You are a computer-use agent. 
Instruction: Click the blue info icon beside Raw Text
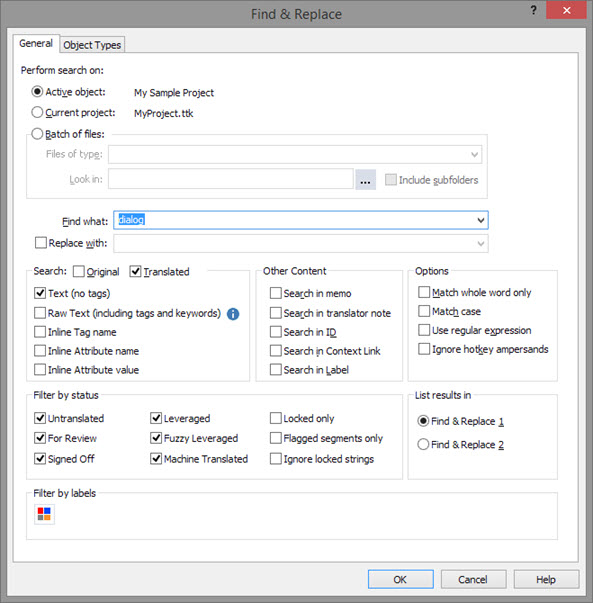coord(233,314)
